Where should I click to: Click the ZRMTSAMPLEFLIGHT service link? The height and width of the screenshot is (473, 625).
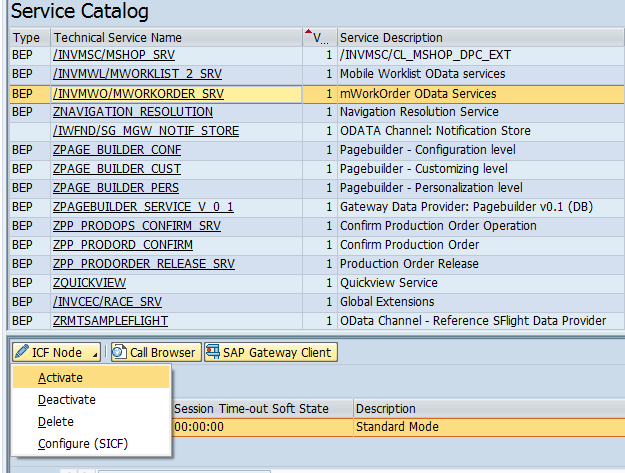[x=110, y=321]
